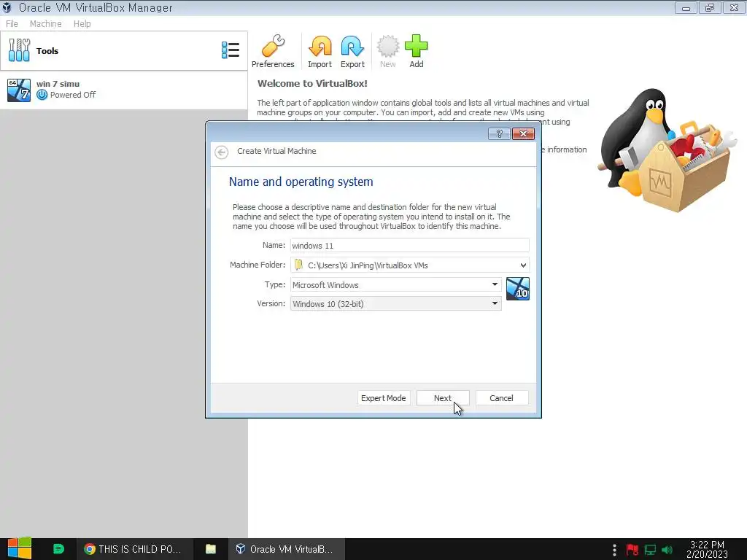This screenshot has width=747, height=560.
Task: Expand the Machine Folder dropdown
Action: tap(523, 265)
